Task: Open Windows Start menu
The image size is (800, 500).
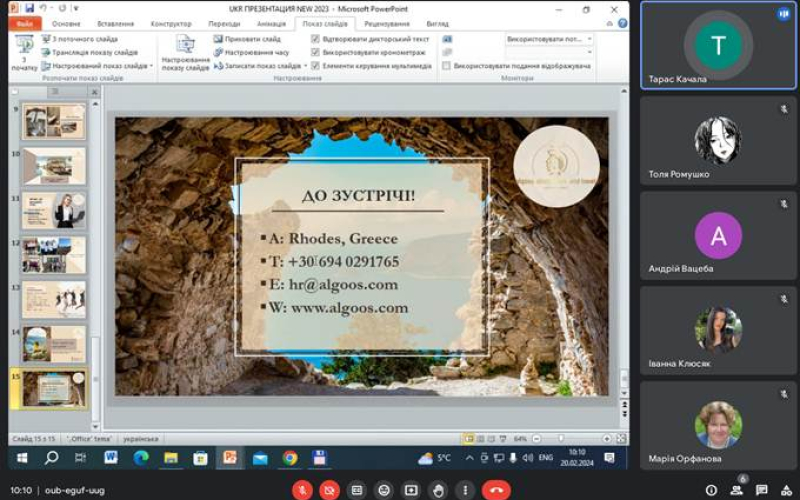Action: point(22,458)
